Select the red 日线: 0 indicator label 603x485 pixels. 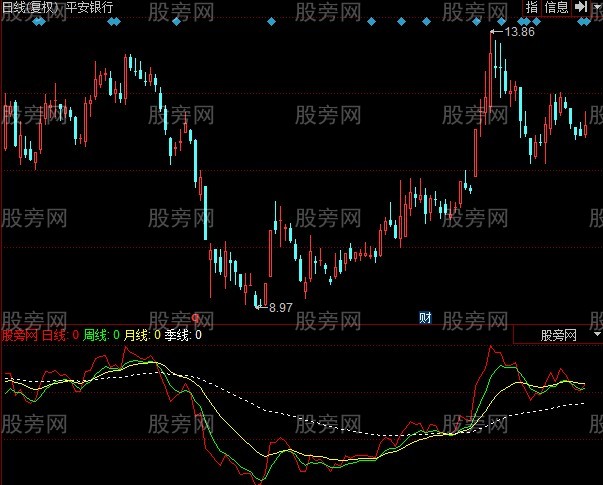point(60,335)
